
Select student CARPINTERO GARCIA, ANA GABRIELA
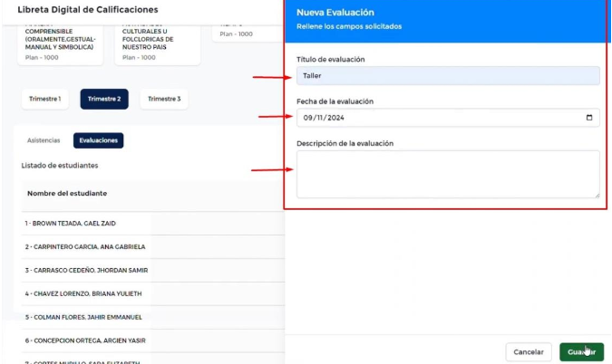pyautogui.click(x=85, y=246)
